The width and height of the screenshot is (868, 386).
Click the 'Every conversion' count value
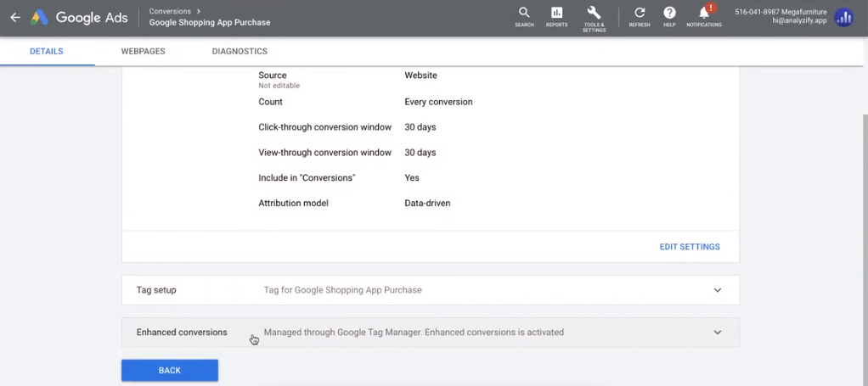coord(438,102)
